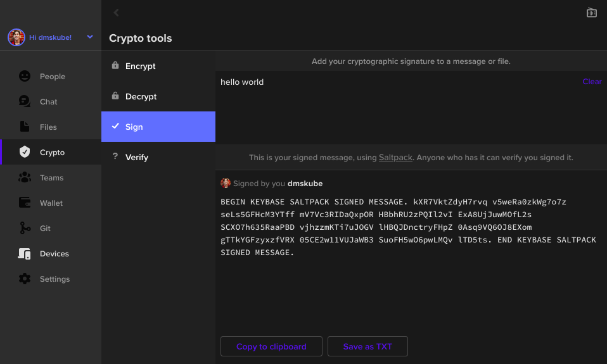Viewport: 607px width, 364px height.
Task: Go to the Wallet menu item
Action: coord(51,203)
